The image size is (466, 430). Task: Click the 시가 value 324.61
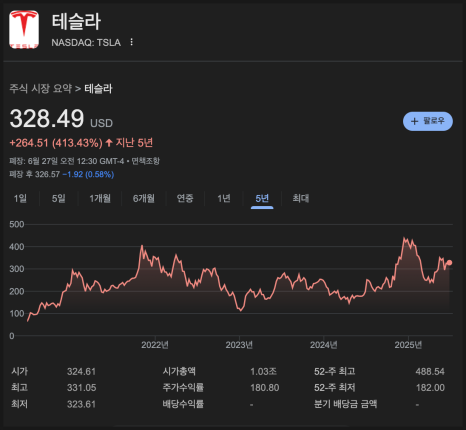click(81, 371)
